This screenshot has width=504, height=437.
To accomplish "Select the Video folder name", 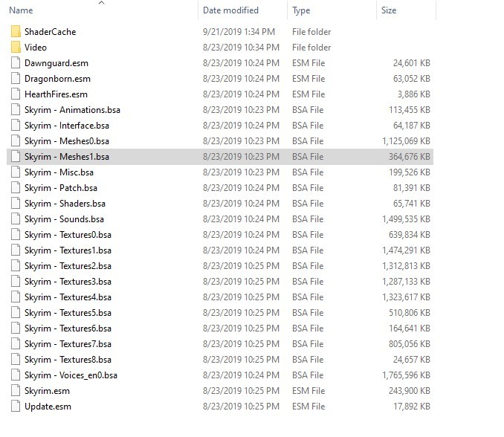I will click(36, 48).
